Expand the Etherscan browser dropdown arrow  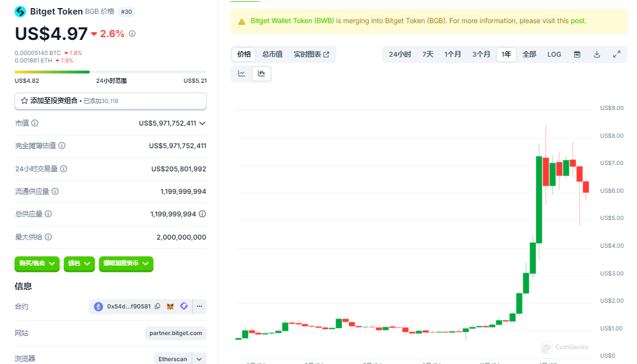pyautogui.click(x=199, y=359)
